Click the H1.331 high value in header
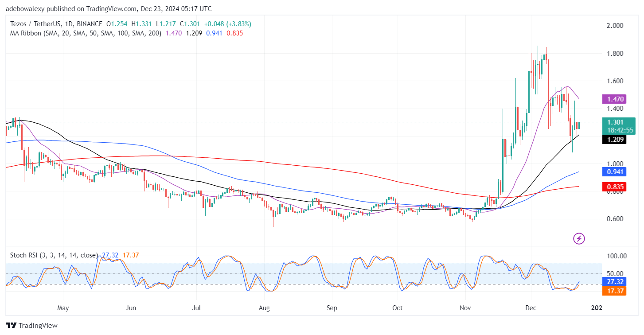 pos(141,24)
